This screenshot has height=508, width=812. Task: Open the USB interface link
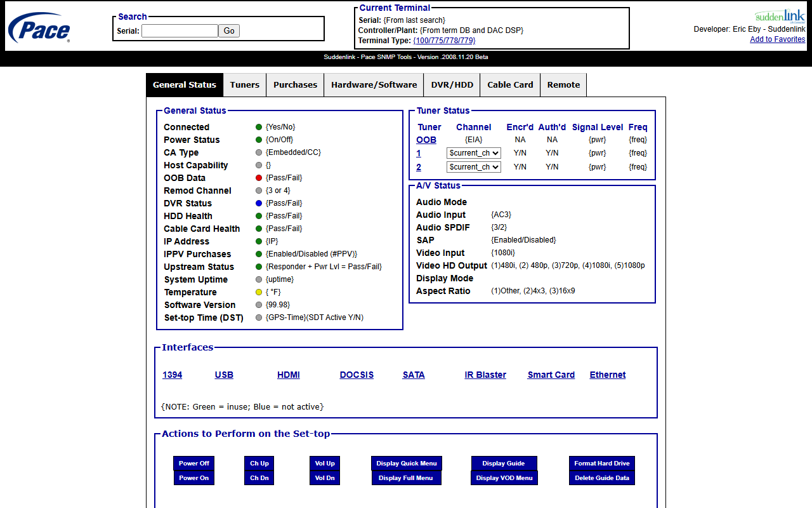[224, 375]
